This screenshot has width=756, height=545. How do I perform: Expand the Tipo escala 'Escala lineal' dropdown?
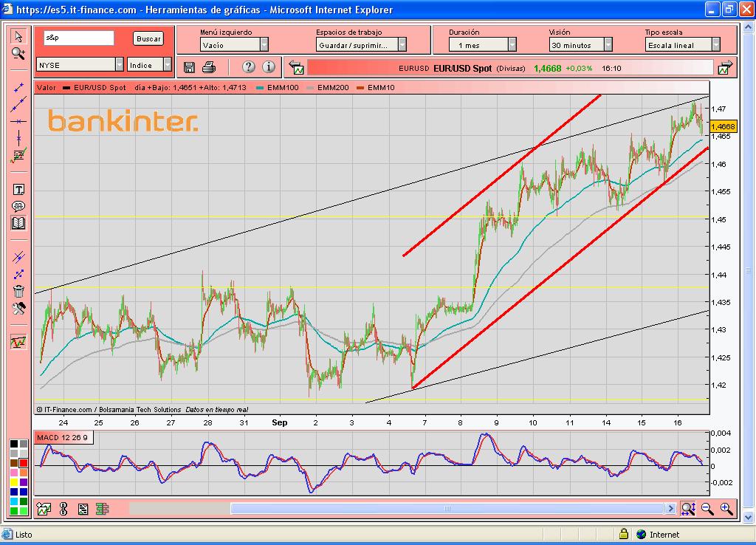coord(715,45)
